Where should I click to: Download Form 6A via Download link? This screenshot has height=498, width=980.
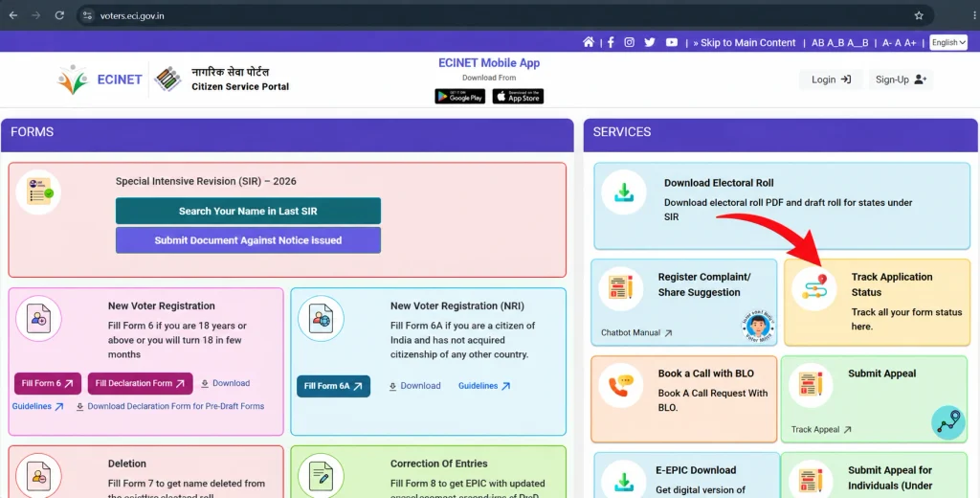point(414,386)
